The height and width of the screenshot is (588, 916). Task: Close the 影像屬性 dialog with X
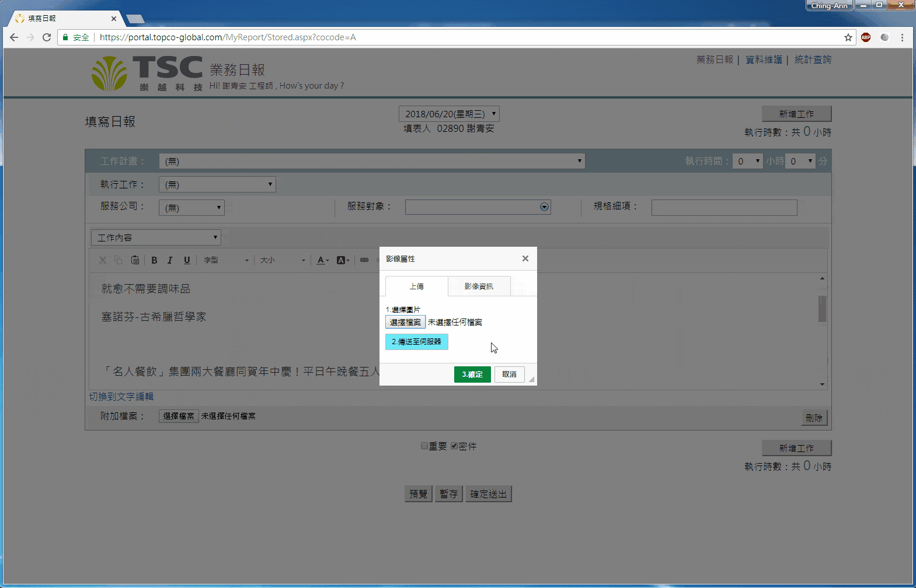coord(525,258)
